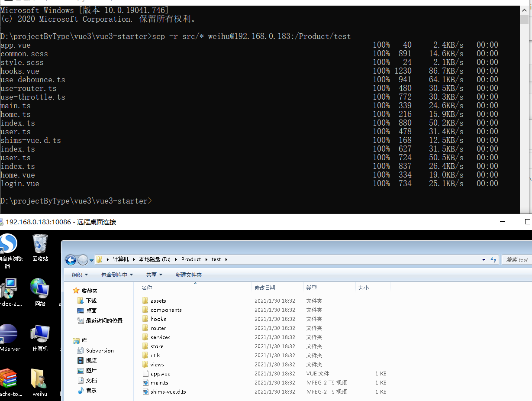Select the main.ts file icon
The width and height of the screenshot is (532, 401).
click(145, 383)
